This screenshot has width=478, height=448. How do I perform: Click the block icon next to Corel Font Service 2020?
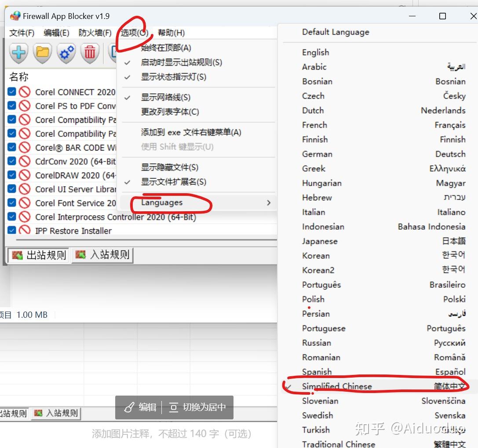(24, 203)
